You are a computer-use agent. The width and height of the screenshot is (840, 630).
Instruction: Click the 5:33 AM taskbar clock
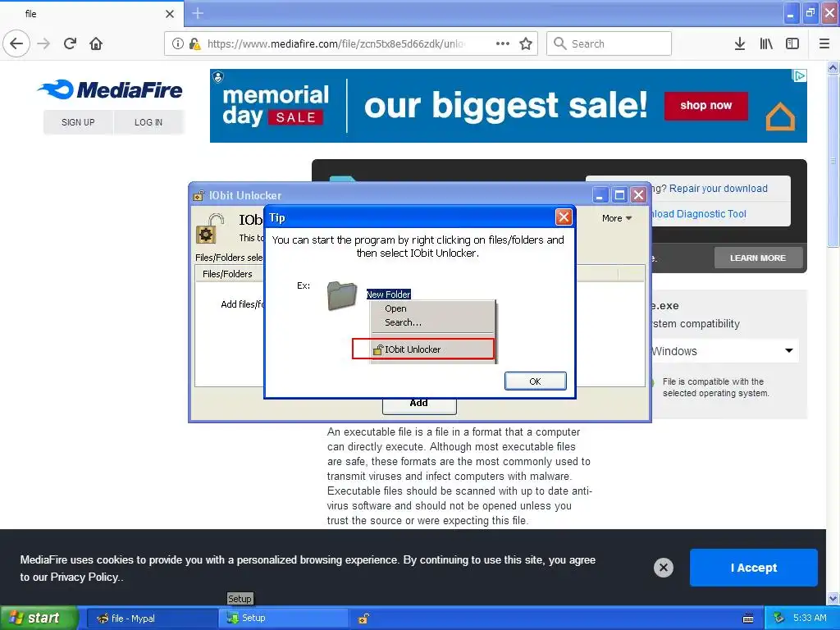(x=810, y=618)
